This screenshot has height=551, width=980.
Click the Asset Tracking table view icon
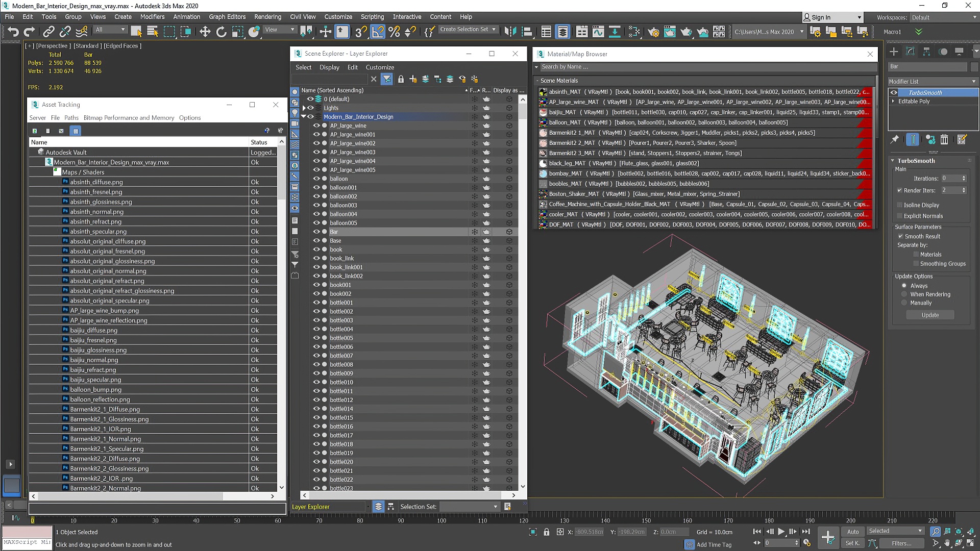[x=76, y=131]
